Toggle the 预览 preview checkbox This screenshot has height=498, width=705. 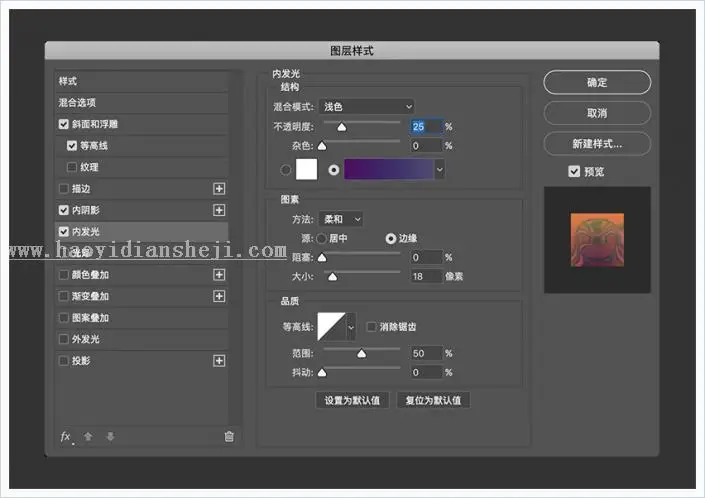[x=574, y=171]
